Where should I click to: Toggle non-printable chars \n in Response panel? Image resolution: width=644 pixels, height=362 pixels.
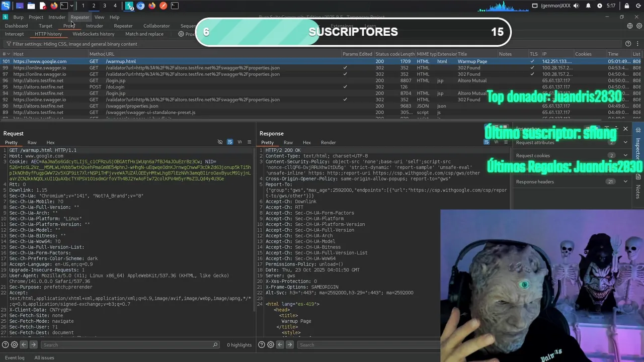click(496, 142)
